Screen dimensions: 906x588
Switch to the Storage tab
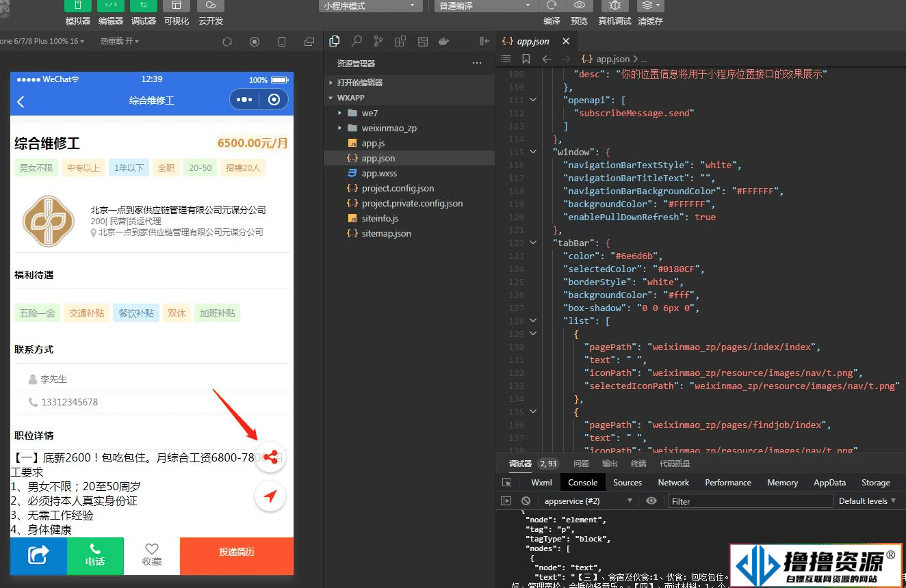pos(875,482)
